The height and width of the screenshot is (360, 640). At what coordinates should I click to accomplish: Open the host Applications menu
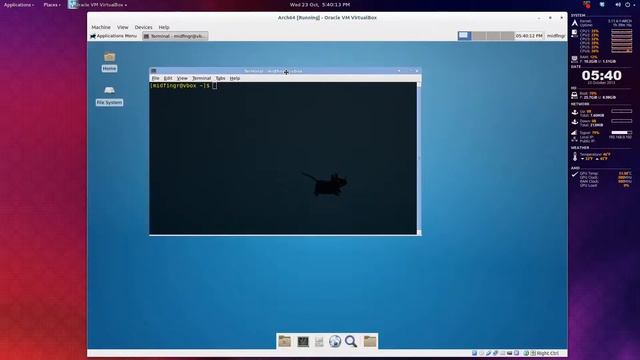[19, 5]
